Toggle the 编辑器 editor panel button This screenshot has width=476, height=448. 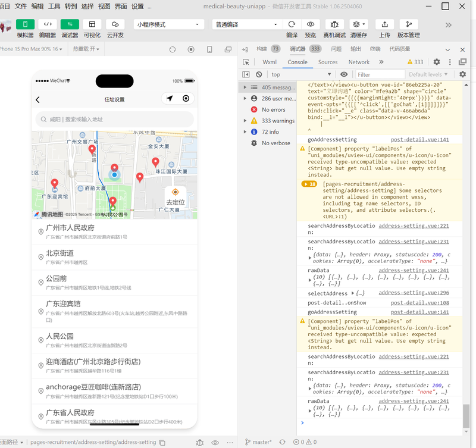[48, 24]
